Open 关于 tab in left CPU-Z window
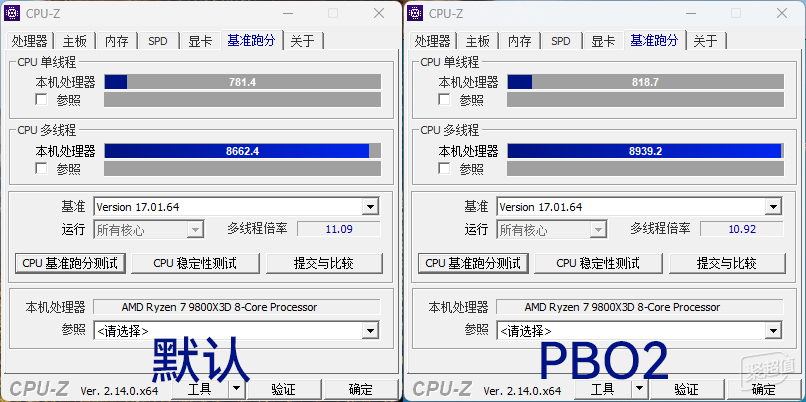 pos(303,41)
